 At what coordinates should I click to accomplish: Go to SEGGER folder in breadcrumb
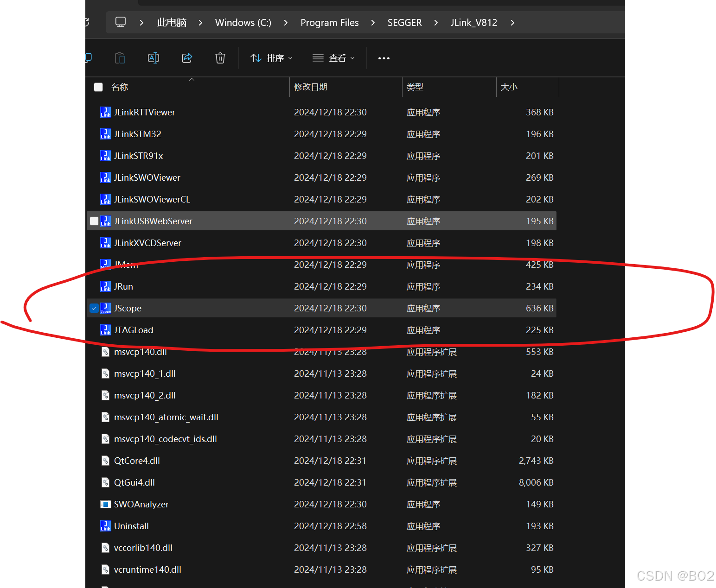405,22
